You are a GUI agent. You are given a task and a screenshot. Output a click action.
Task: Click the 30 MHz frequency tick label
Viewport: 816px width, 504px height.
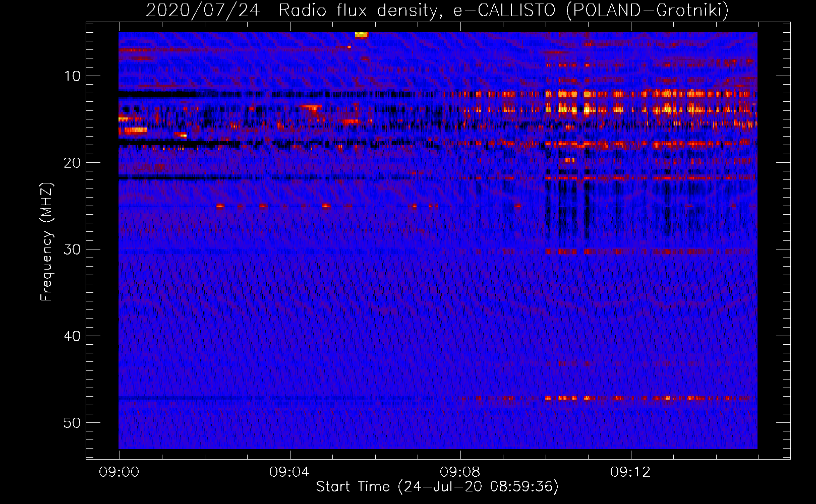[x=73, y=249]
